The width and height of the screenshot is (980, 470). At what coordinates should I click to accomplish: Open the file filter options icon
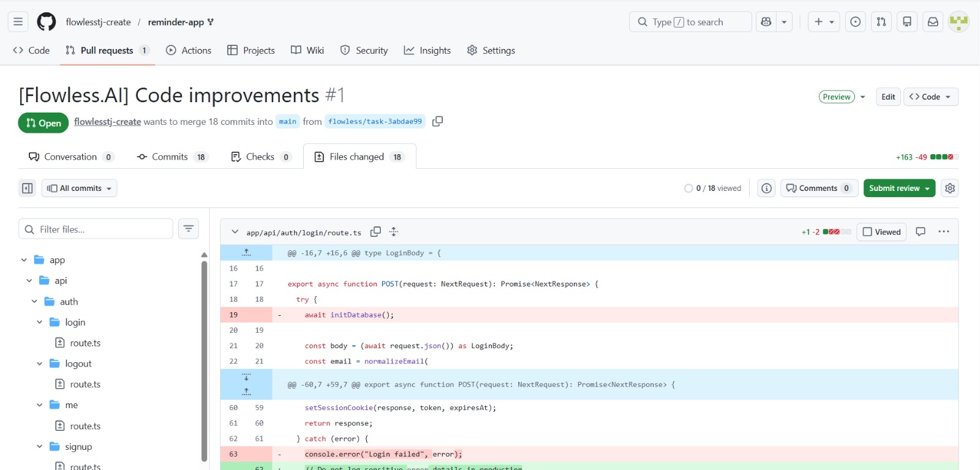[189, 229]
